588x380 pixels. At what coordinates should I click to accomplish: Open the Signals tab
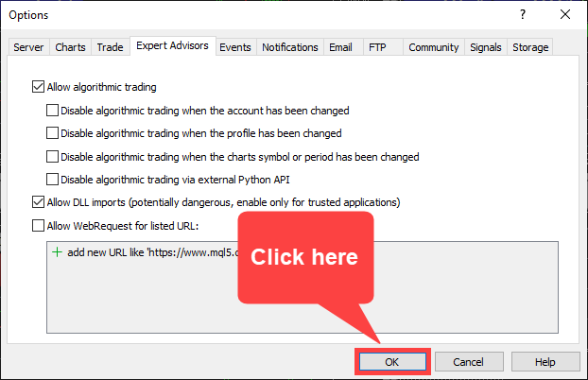[486, 47]
